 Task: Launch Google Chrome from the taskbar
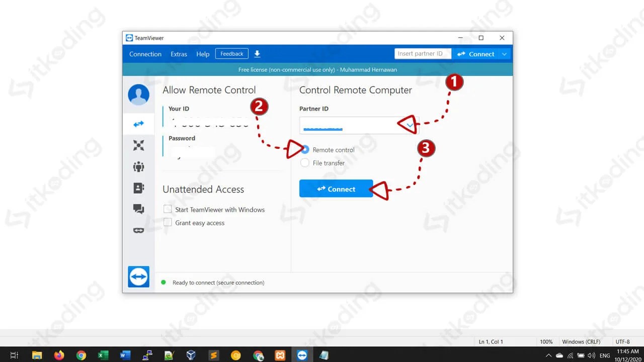(x=81, y=355)
